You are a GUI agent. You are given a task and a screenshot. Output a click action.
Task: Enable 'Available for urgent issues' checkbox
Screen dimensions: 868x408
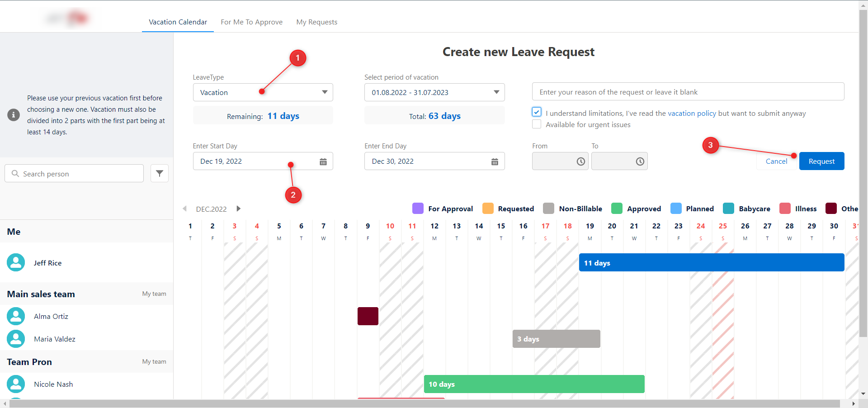(537, 124)
